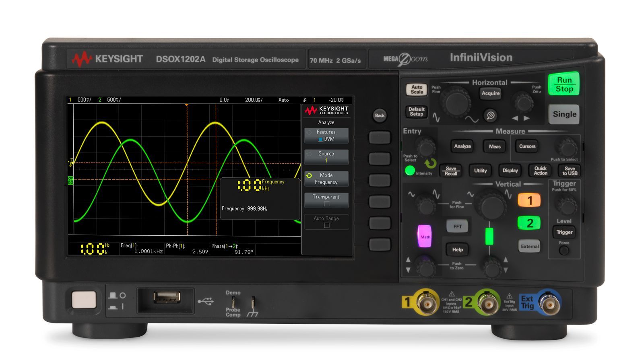Open the Source selection softkey
This screenshot has height=362, width=644.
326,157
